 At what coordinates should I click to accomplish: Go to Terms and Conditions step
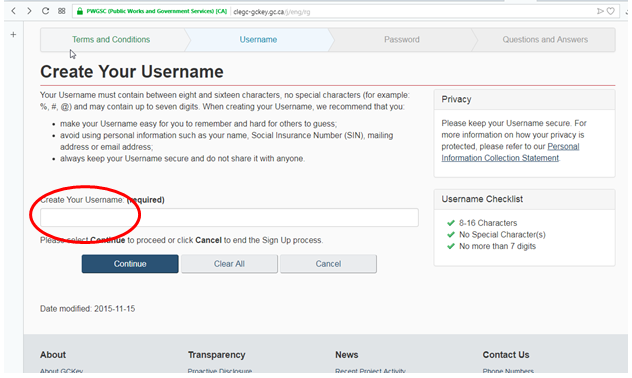click(111, 39)
